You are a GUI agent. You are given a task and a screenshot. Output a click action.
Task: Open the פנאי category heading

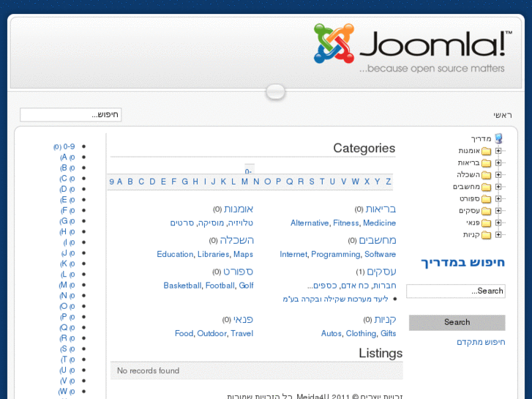click(243, 319)
